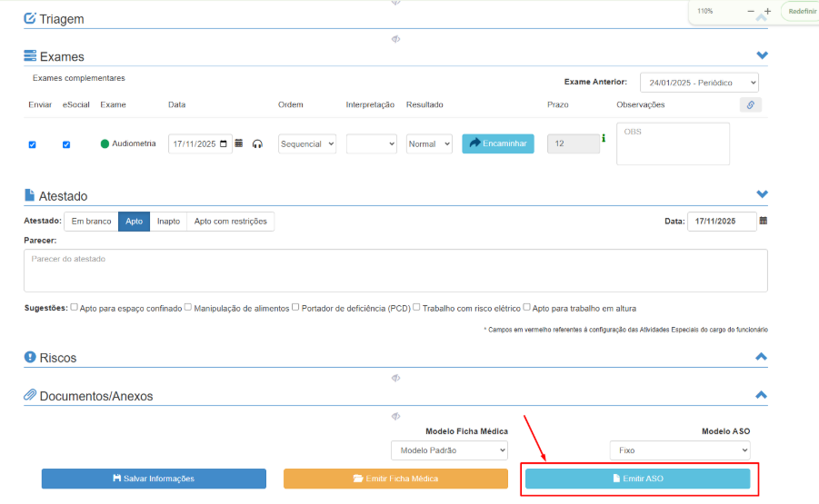Toggle the eSocial checkbox for Audiometria
Screen dimensions: 819x504
(66, 144)
